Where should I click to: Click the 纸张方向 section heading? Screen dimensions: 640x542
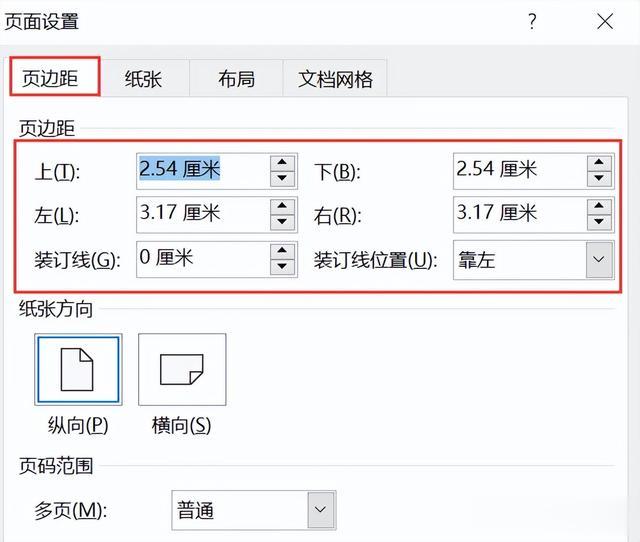[56, 309]
